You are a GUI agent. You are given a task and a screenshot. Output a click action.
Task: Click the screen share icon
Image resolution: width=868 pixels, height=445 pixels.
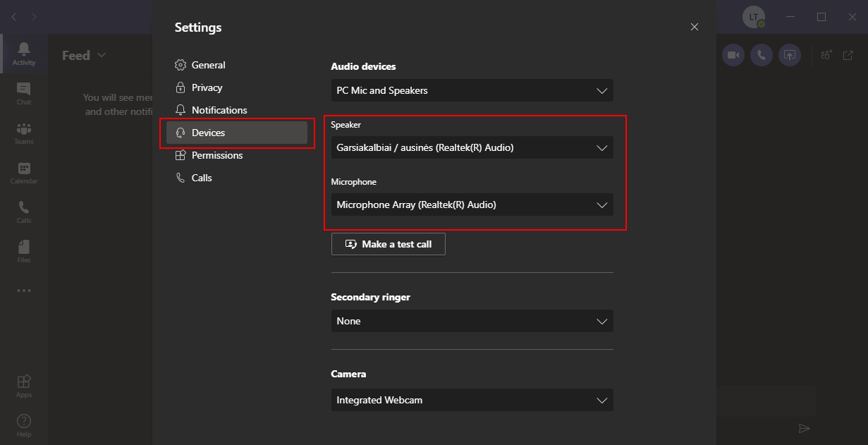(790, 55)
